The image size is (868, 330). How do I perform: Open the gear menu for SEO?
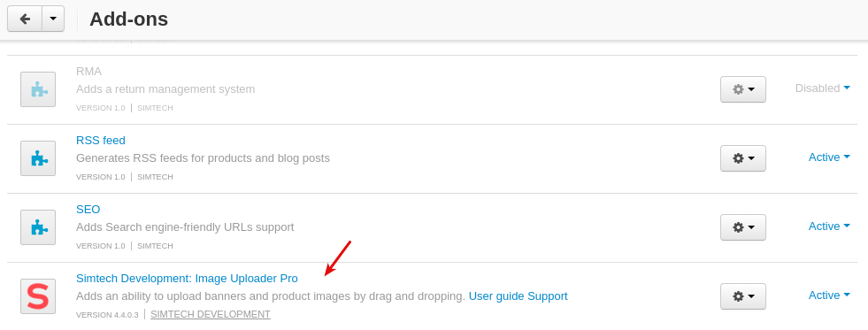(x=743, y=227)
